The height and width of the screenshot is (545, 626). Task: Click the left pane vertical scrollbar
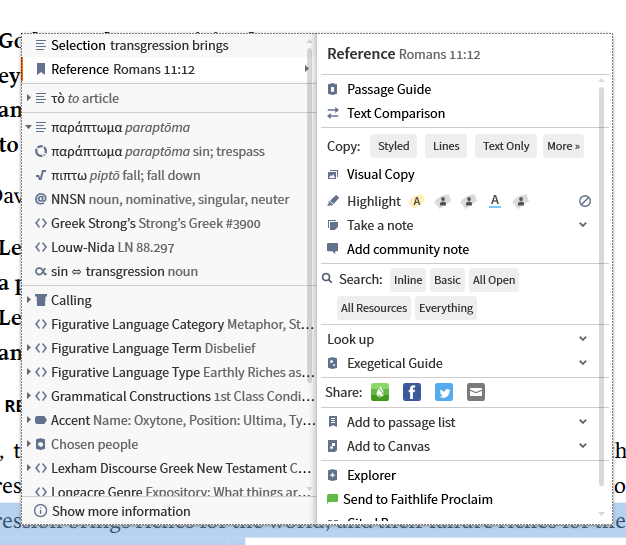pyautogui.click(x=309, y=216)
